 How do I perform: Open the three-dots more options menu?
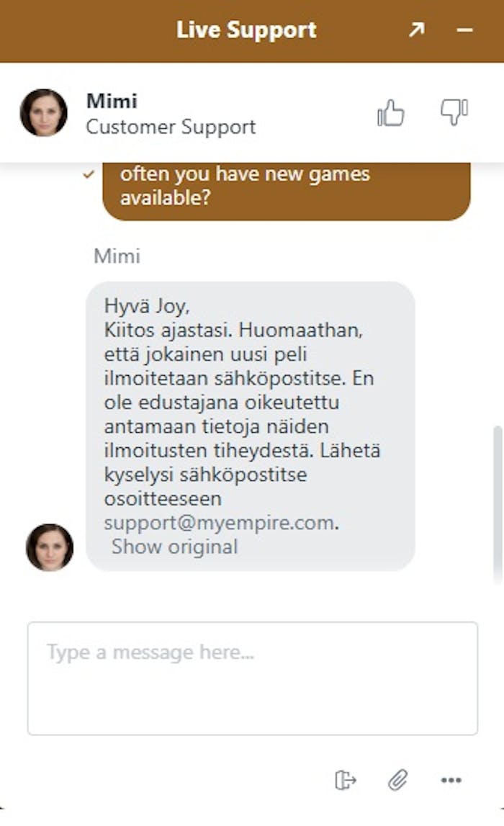click(x=451, y=780)
